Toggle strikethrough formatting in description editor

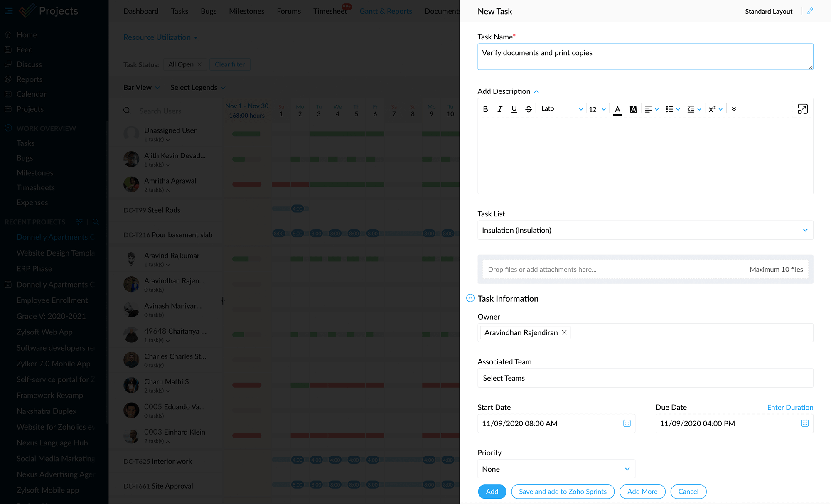point(529,109)
